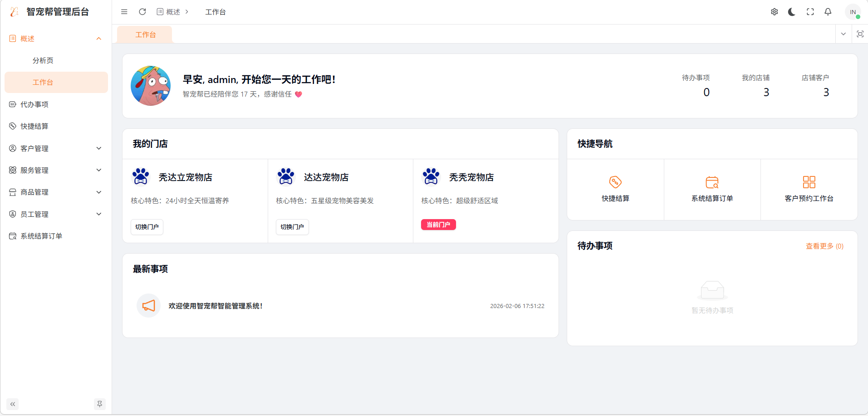Click the admin avatar in top right corner
The width and height of the screenshot is (868, 416).
click(853, 12)
